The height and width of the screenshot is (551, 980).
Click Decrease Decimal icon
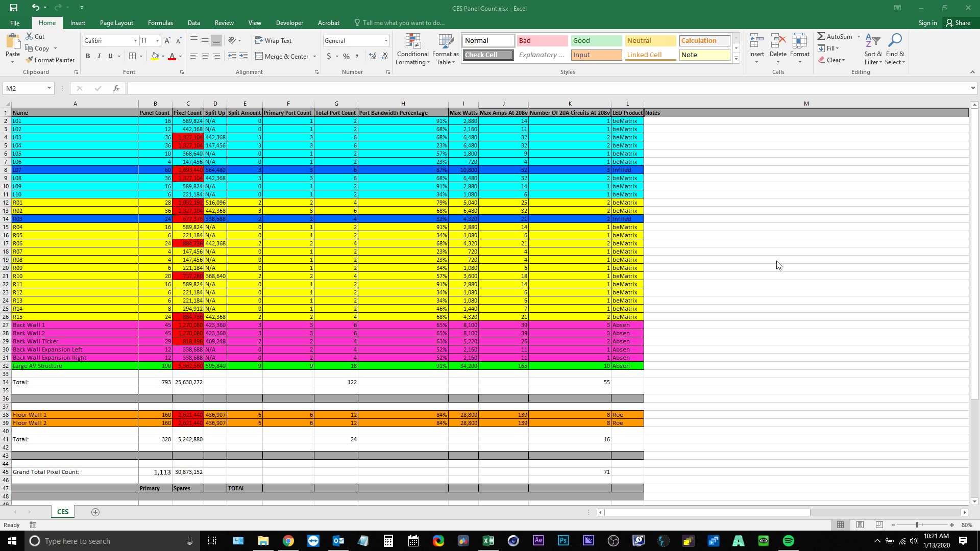385,56
